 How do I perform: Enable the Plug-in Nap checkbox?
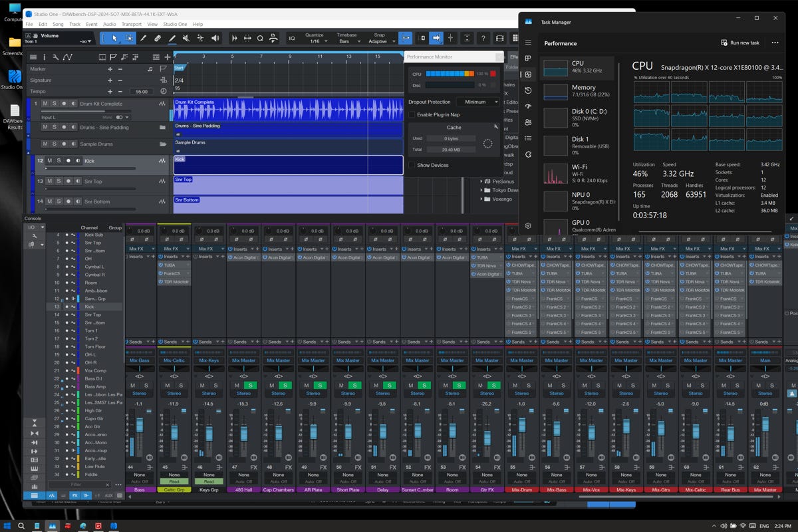tap(412, 114)
